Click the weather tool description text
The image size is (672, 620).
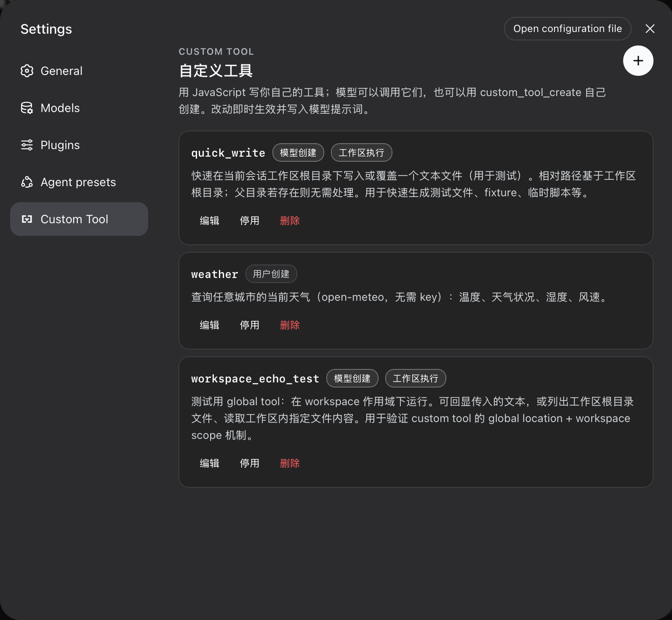point(400,297)
